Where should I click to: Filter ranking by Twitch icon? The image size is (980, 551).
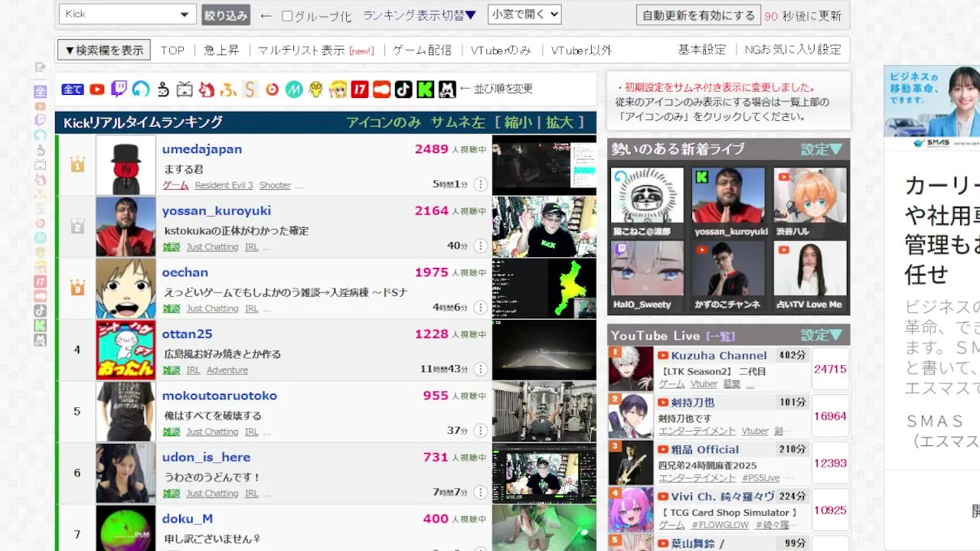tap(119, 90)
